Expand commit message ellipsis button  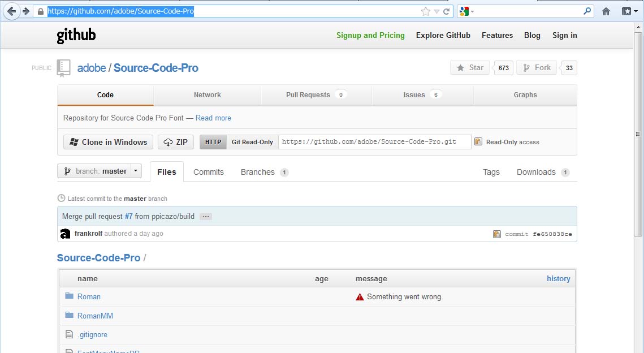click(x=206, y=217)
